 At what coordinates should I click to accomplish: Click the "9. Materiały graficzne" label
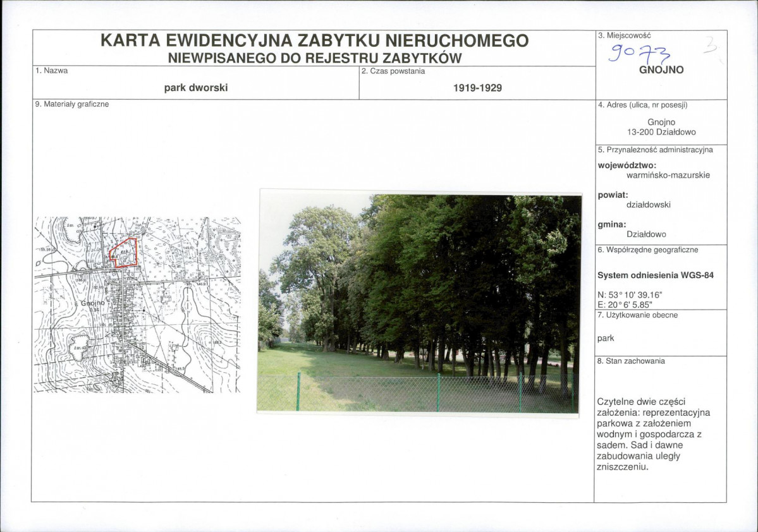(72, 104)
